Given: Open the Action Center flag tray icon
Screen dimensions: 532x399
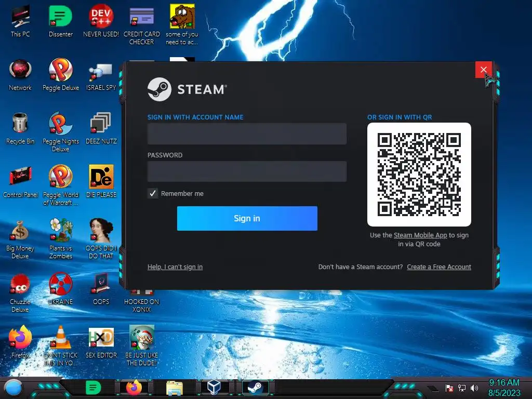Looking at the screenshot, I should (x=449, y=388).
